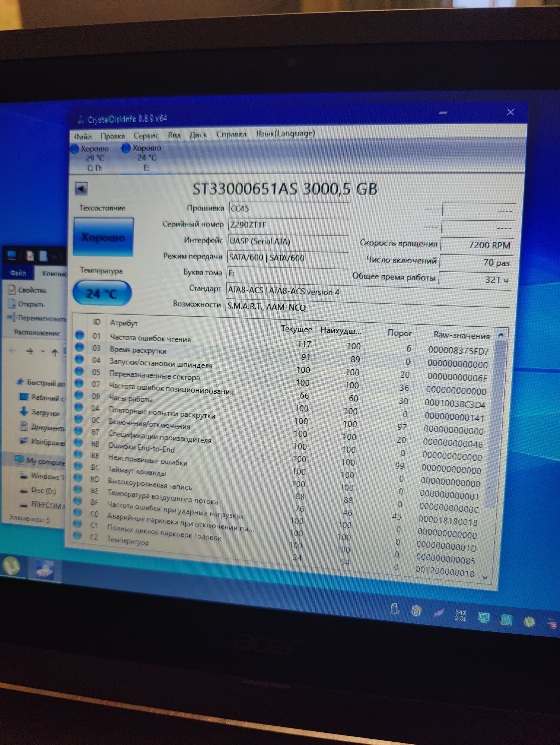Open the Файл menu in CrystalDiskInfo
This screenshot has height=745, width=560.
83,136
